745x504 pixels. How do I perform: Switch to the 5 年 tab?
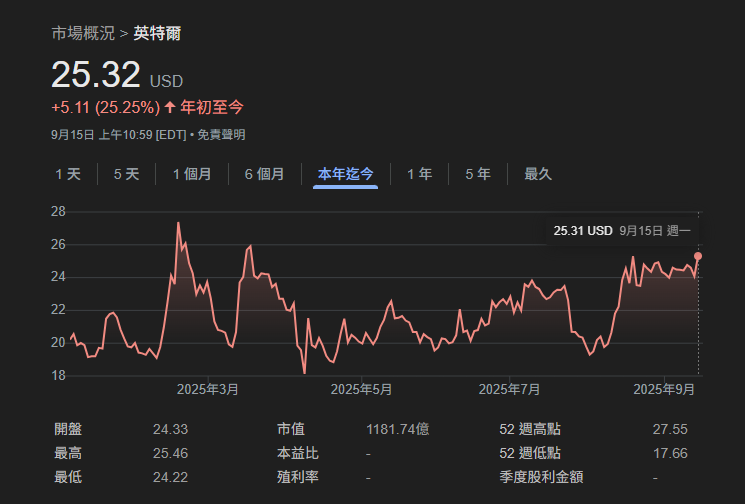[478, 174]
